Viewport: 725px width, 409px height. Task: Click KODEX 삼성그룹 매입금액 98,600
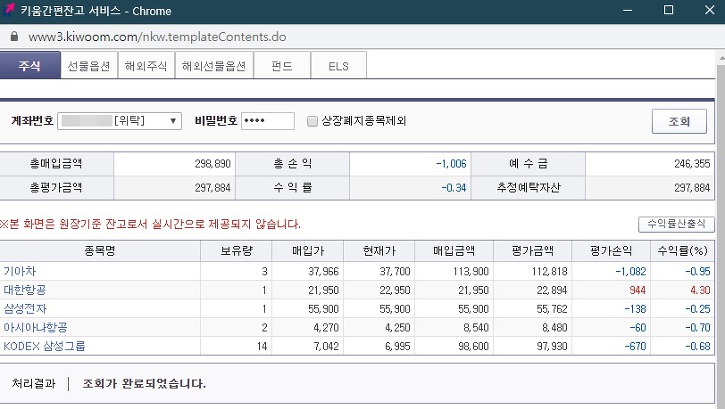click(x=473, y=346)
